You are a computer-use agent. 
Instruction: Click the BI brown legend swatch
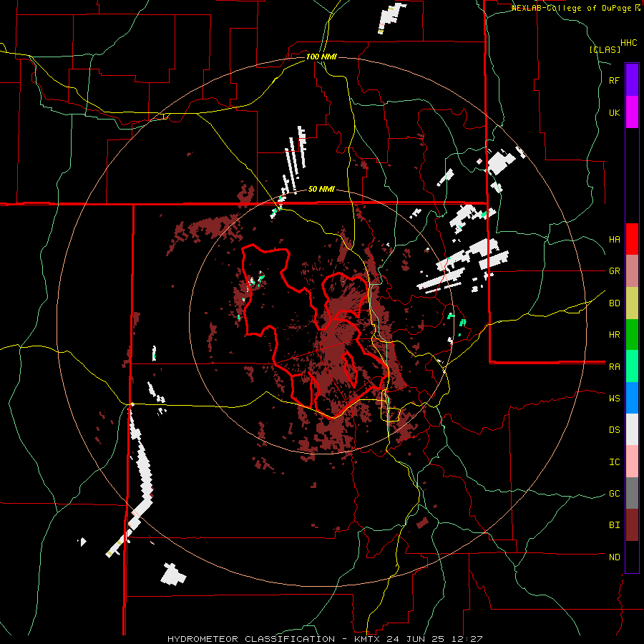(632, 525)
